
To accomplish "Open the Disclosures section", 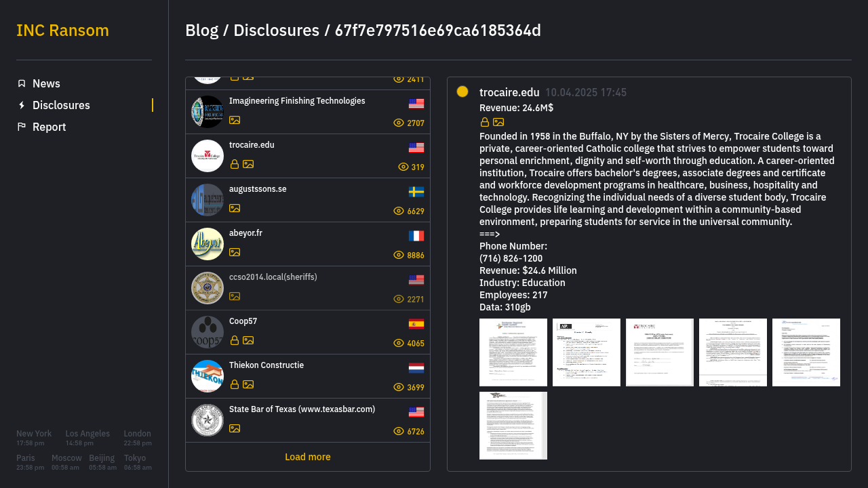I will 61,105.
